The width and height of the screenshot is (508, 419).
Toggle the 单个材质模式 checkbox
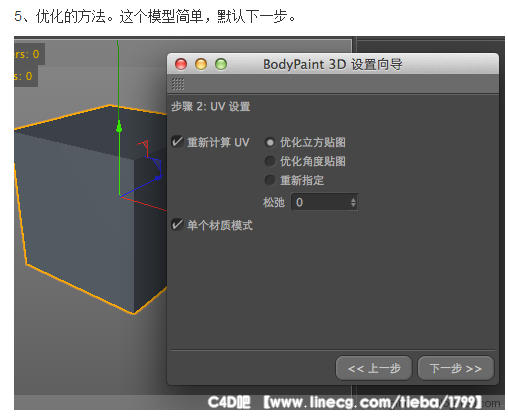coord(177,225)
